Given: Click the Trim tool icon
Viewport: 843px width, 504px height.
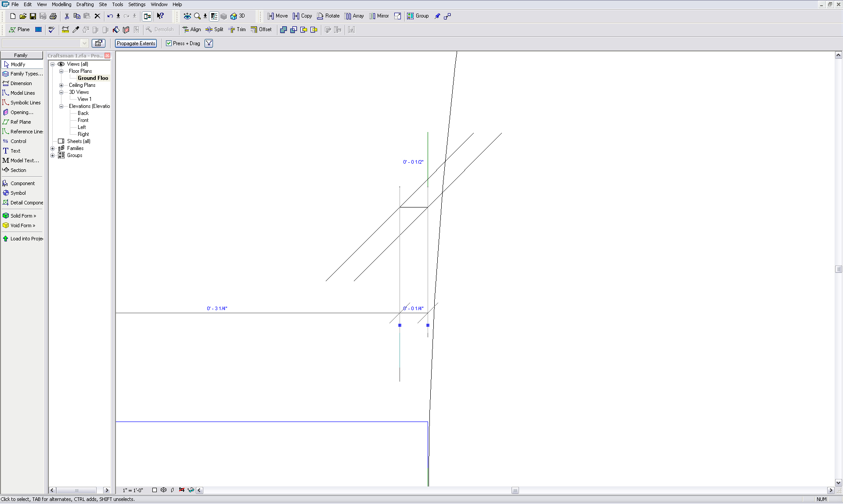Looking at the screenshot, I should (237, 30).
